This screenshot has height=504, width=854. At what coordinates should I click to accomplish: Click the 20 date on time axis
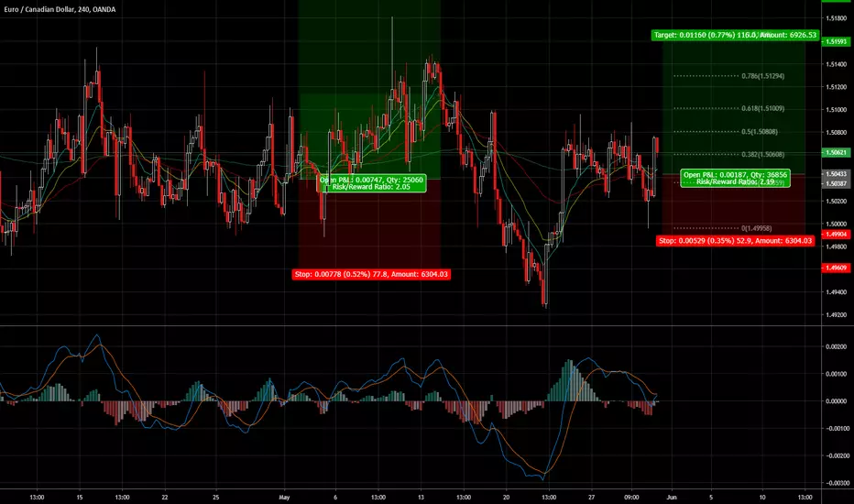506,497
